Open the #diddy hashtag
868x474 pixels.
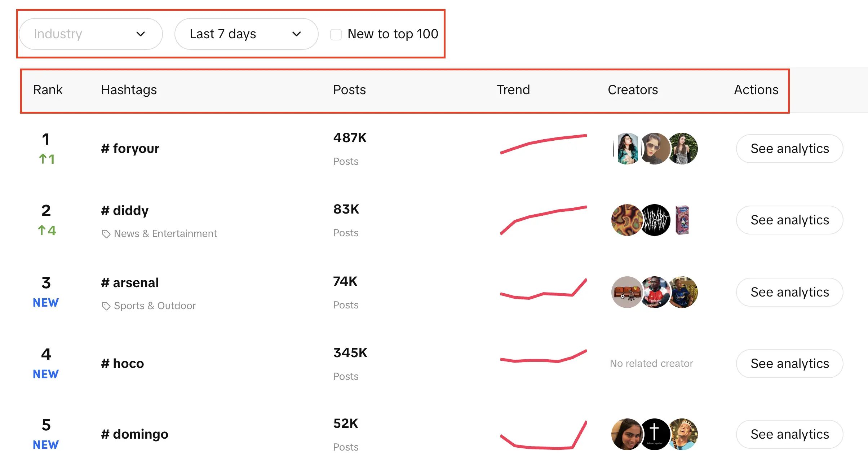point(124,210)
